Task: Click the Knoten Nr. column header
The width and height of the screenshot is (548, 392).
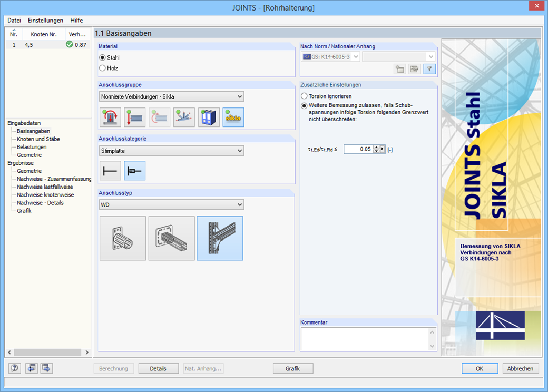Action: (44, 34)
